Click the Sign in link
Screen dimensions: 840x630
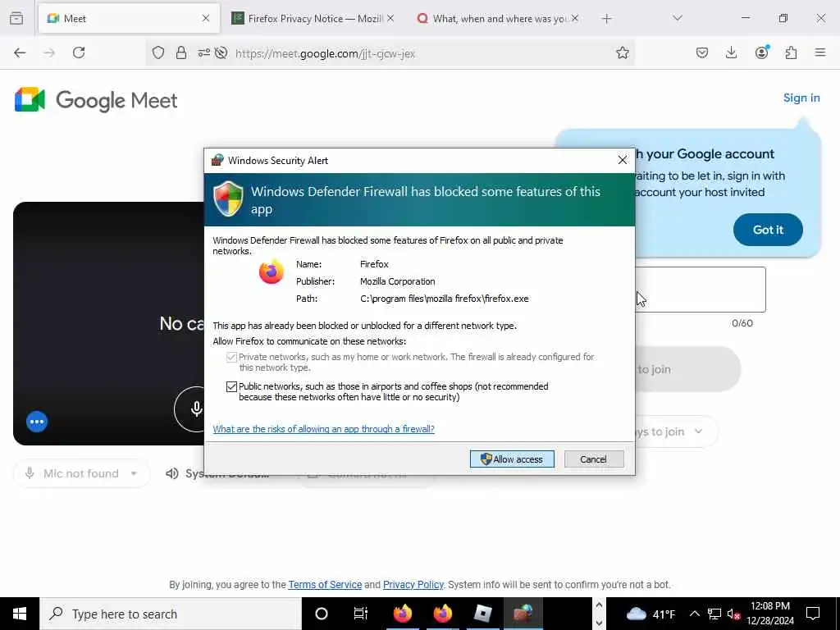tap(801, 98)
